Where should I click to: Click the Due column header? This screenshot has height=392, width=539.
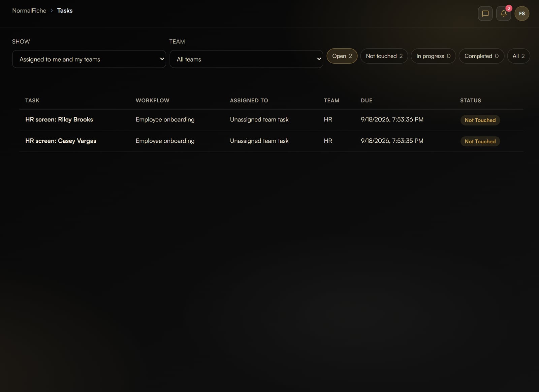[x=367, y=101]
